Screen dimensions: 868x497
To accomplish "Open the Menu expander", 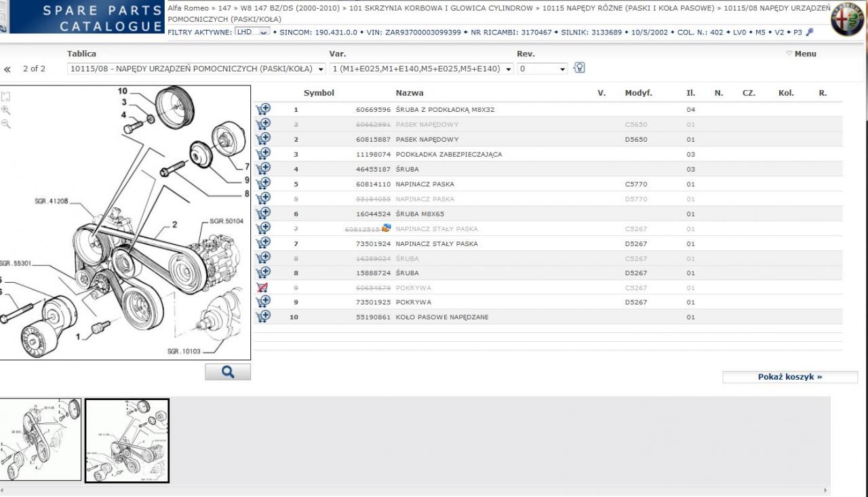I will pos(801,54).
